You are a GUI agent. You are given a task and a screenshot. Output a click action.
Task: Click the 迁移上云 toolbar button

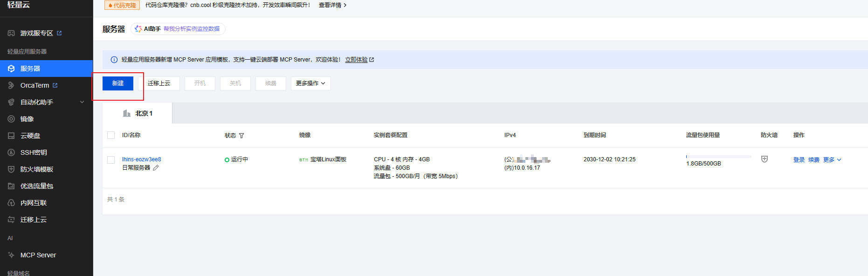(159, 83)
